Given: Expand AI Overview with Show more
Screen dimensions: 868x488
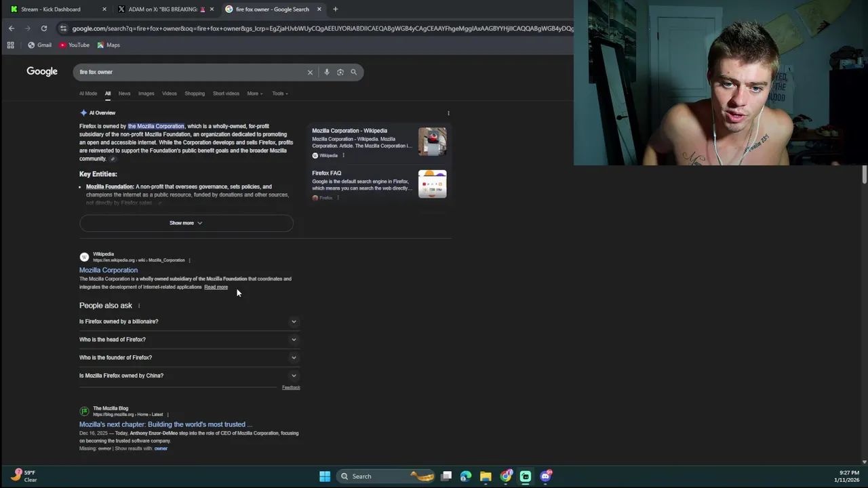Looking at the screenshot, I should (x=186, y=223).
